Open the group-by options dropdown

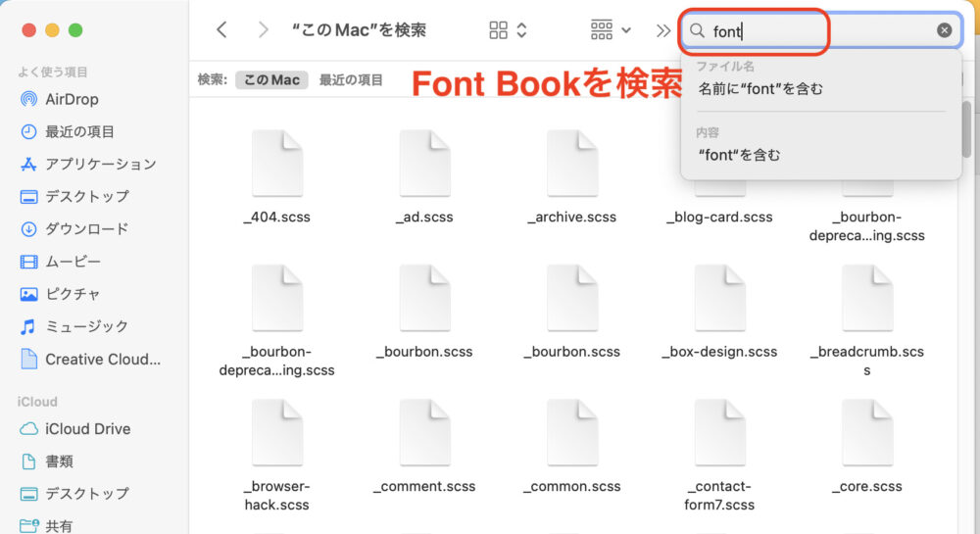[x=611, y=30]
